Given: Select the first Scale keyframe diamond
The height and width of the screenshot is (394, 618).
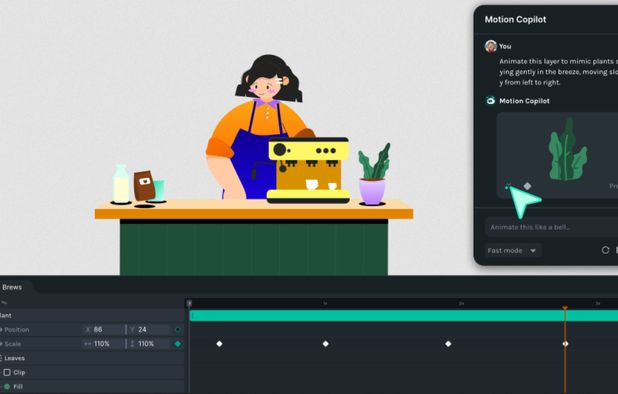Looking at the screenshot, I should (x=219, y=344).
